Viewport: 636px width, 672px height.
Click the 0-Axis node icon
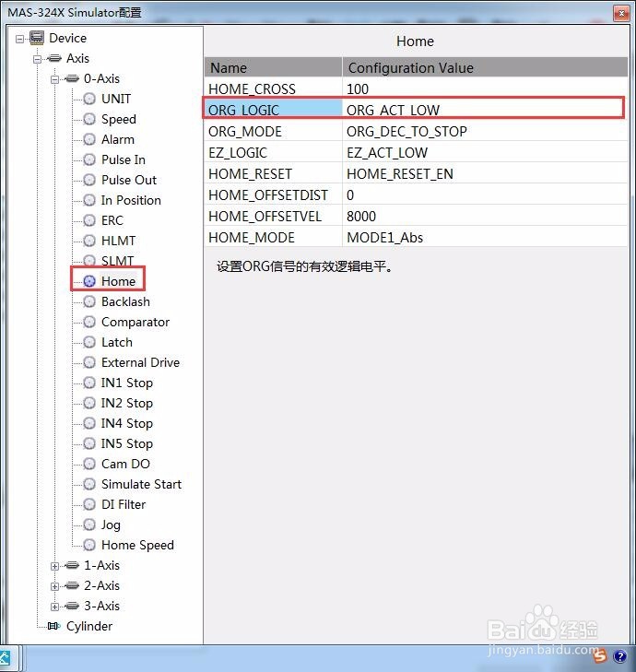tap(72, 78)
